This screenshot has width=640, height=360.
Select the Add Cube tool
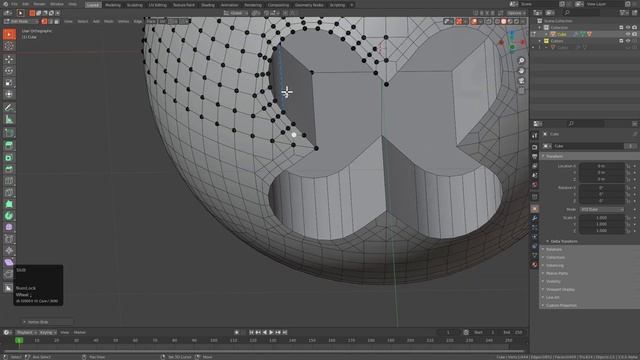point(9,133)
